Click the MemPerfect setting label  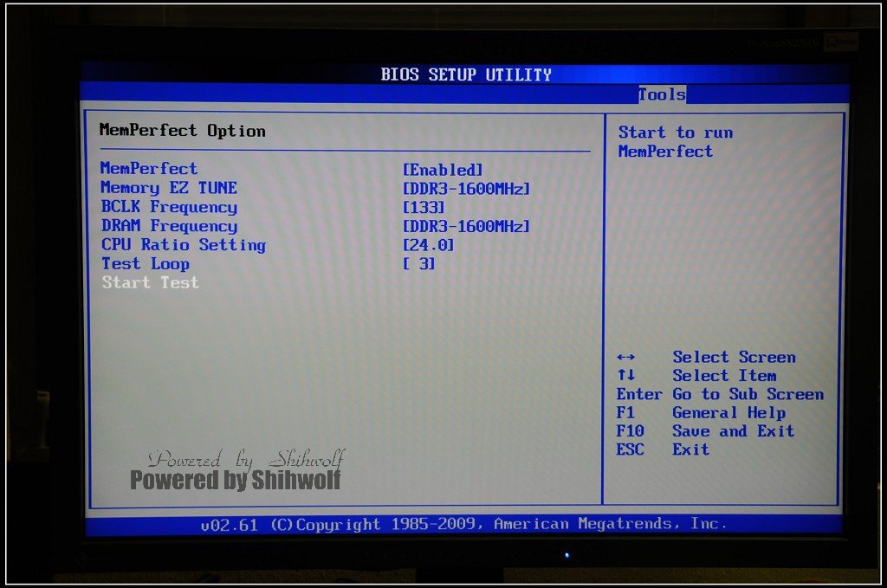[x=149, y=169]
